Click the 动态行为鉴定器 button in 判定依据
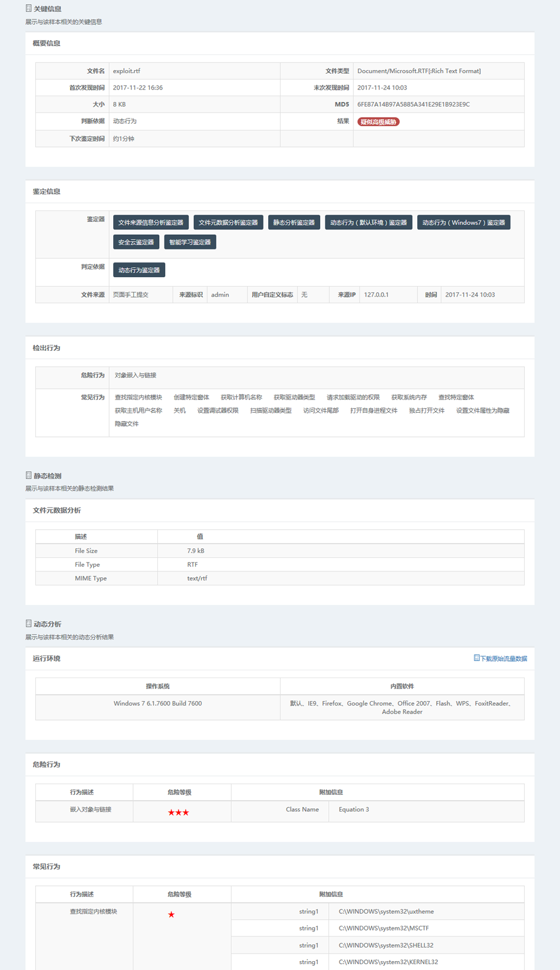The width and height of the screenshot is (560, 970). click(x=139, y=270)
